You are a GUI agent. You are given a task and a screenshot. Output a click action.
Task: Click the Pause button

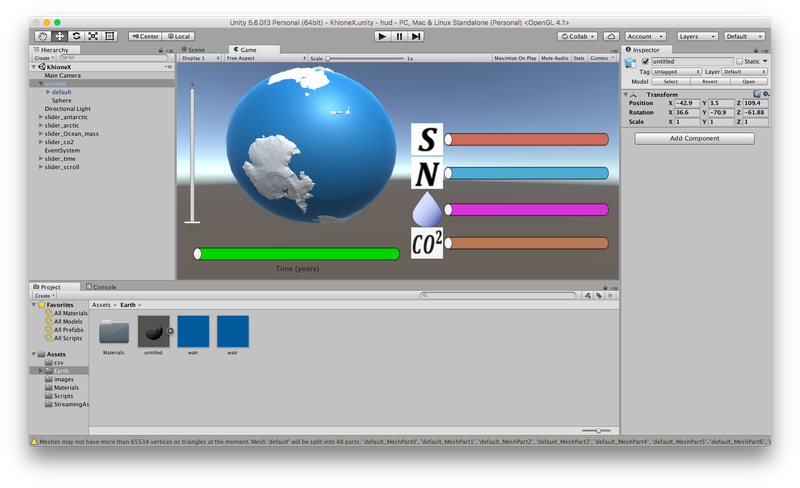click(x=399, y=36)
